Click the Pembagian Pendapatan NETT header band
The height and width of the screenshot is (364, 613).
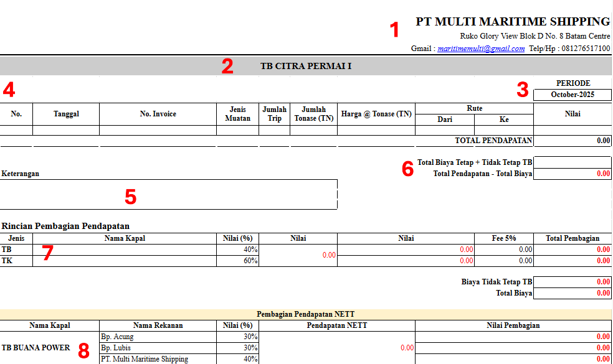click(305, 314)
